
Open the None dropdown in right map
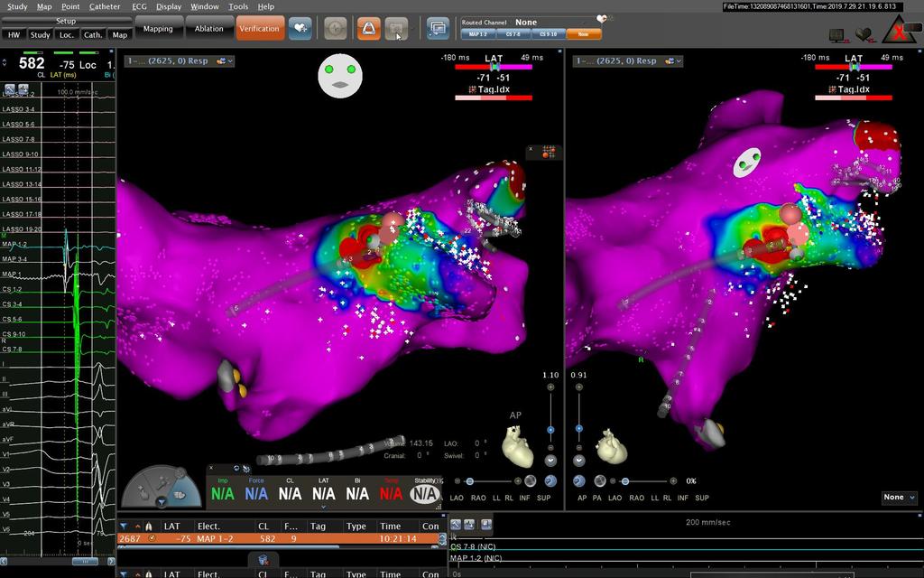[x=900, y=498]
